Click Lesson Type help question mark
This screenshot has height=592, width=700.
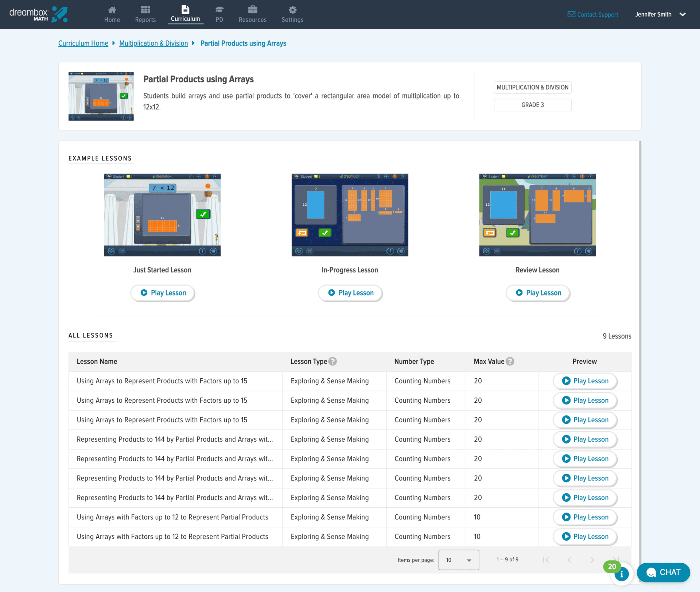point(332,361)
